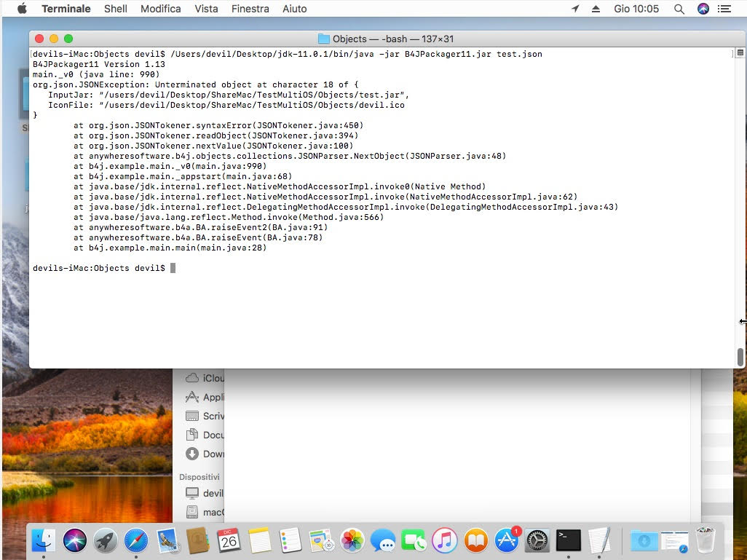The image size is (747, 560).
Task: Click Spotlight search magnifier in menu bar
Action: point(679,9)
